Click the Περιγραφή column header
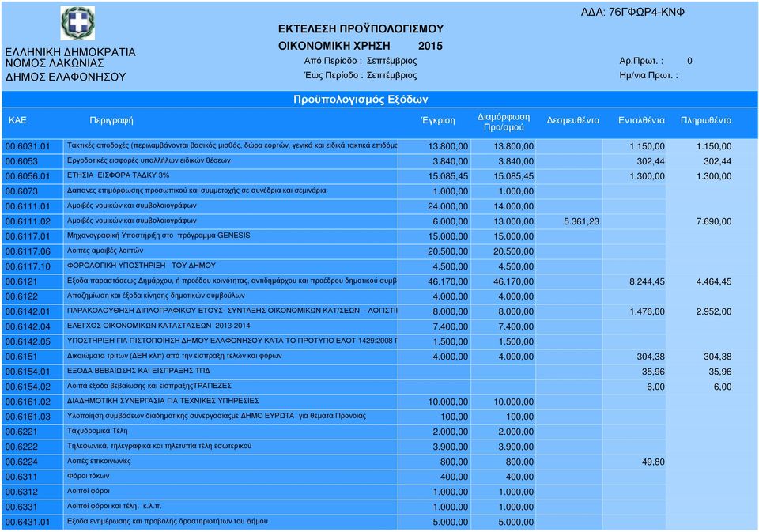This screenshot has width=759, height=532. (111, 120)
